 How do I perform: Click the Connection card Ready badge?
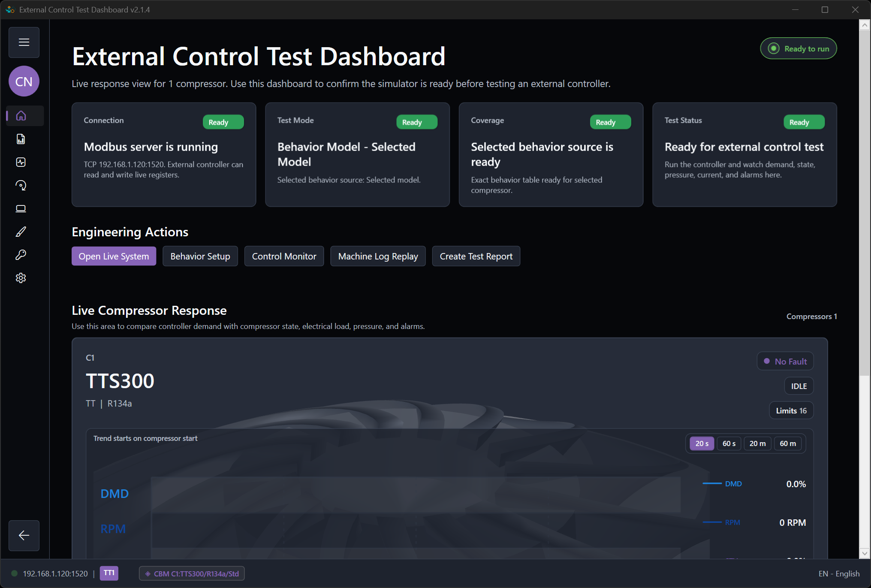click(223, 122)
